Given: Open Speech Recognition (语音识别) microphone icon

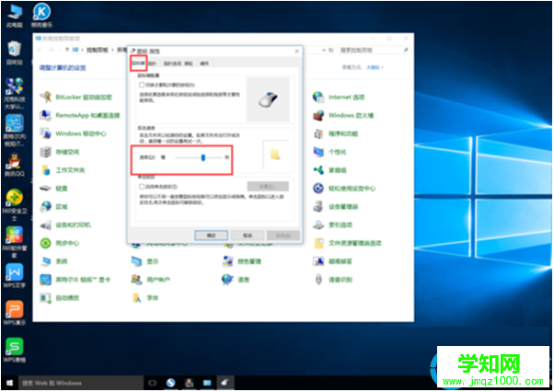Looking at the screenshot, I should [318, 280].
